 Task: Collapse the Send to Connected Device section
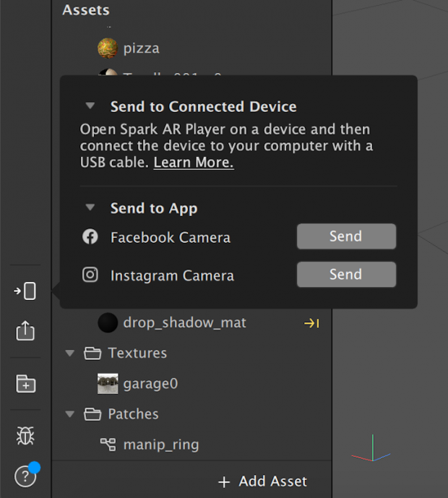(90, 106)
